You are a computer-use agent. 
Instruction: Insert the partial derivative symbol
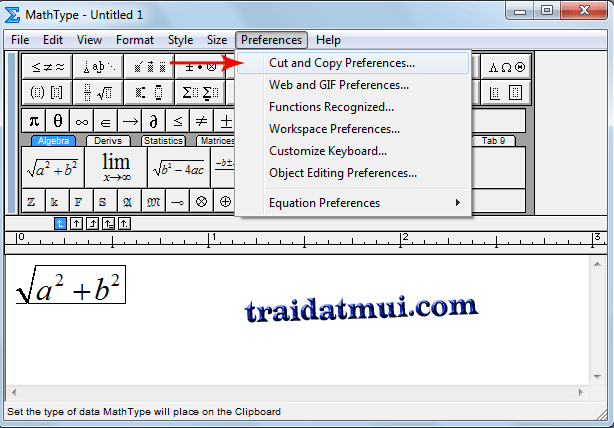click(x=154, y=121)
